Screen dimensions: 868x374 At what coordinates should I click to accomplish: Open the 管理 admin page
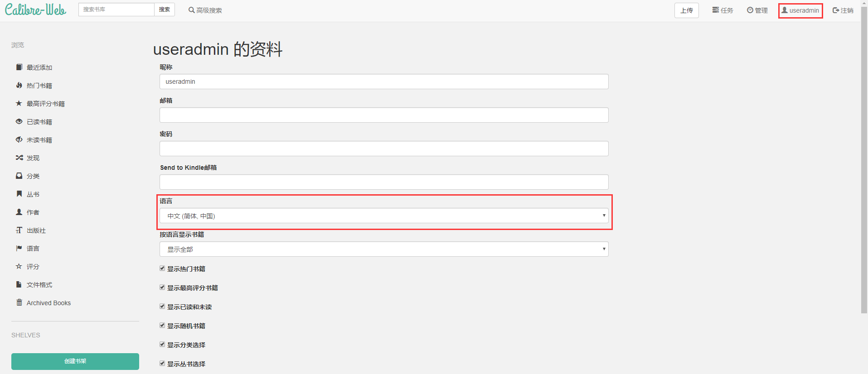[757, 10]
